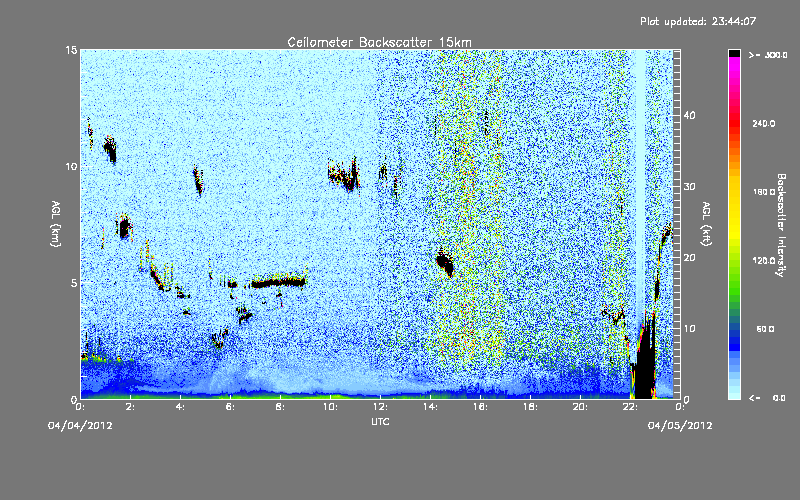Viewport: 800px width, 500px height.
Task: Click the 18: hour tick on time axis
Action: pos(530,407)
